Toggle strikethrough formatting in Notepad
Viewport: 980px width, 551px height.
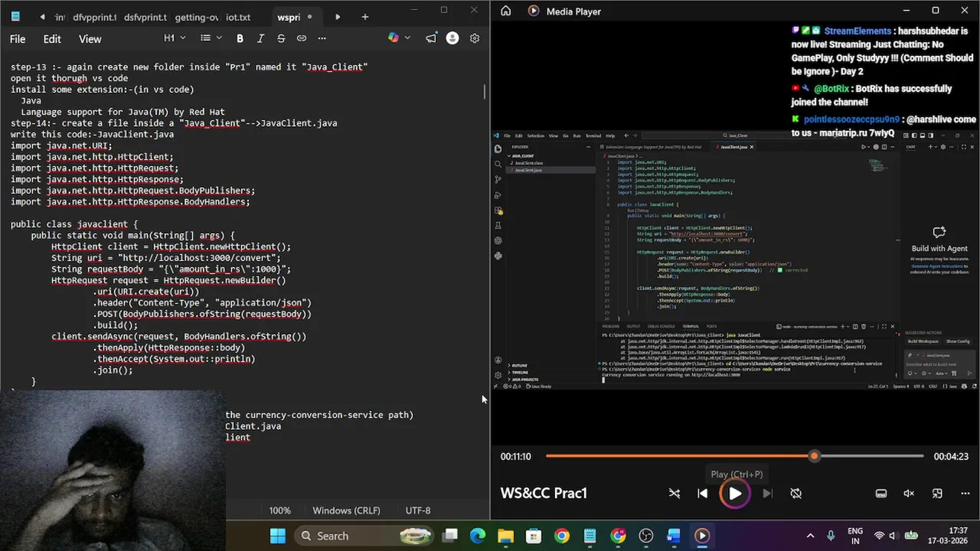click(281, 38)
